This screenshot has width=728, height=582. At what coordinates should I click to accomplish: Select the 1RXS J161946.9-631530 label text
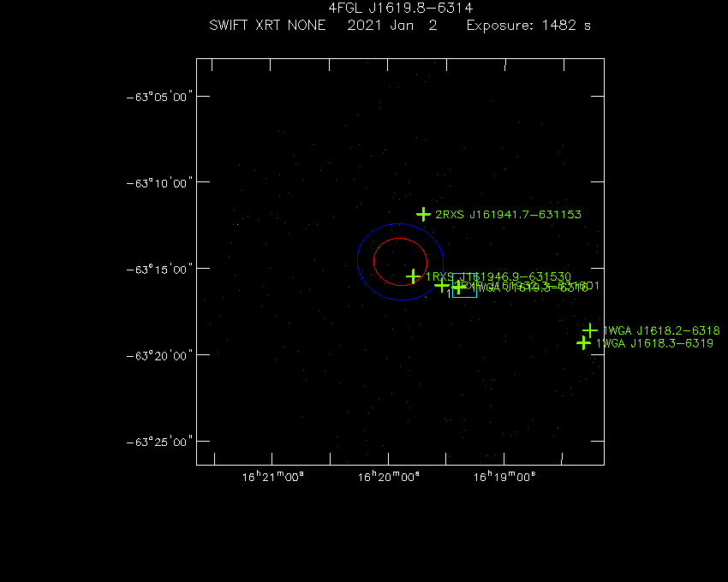(x=498, y=276)
